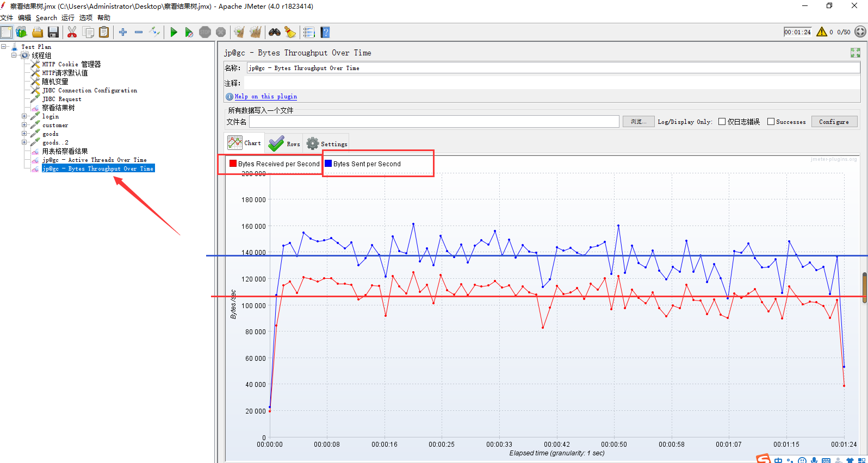This screenshot has width=868, height=463.
Task: Click the green maximize panel icon
Action: click(855, 53)
